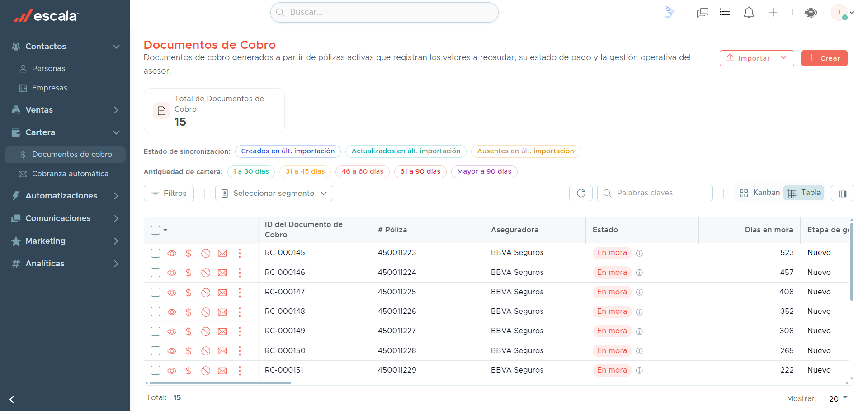The image size is (868, 411).
Task: Open the Filtros button
Action: point(169,193)
